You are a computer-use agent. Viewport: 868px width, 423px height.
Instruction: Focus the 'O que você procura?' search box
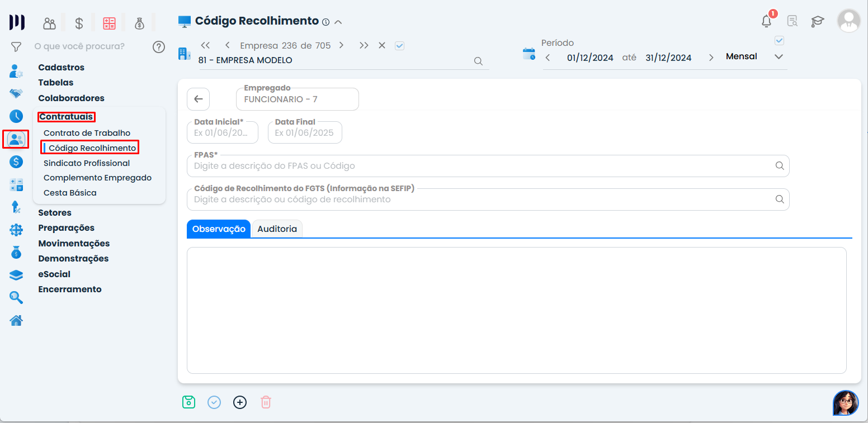(x=79, y=46)
